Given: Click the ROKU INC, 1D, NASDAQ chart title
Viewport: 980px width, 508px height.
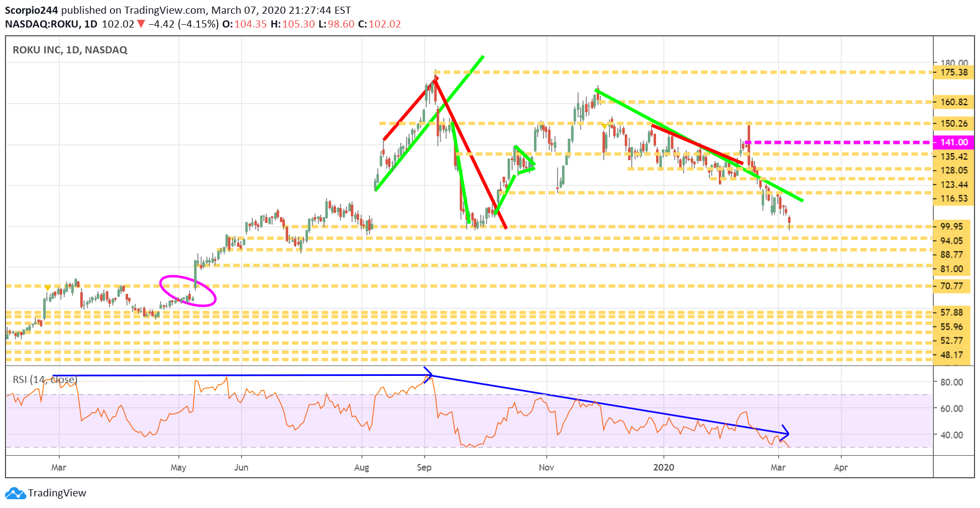Looking at the screenshot, I should [x=70, y=50].
